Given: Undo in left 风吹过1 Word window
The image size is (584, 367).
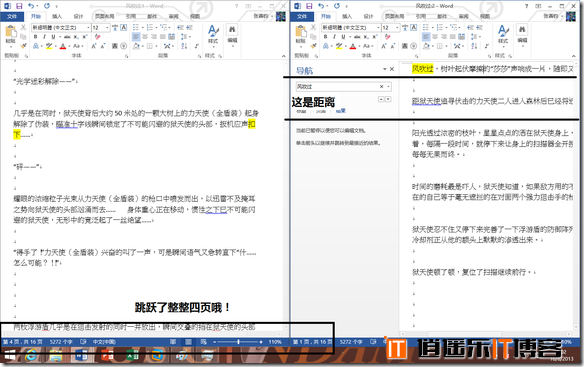Looking at the screenshot, I should [x=31, y=6].
